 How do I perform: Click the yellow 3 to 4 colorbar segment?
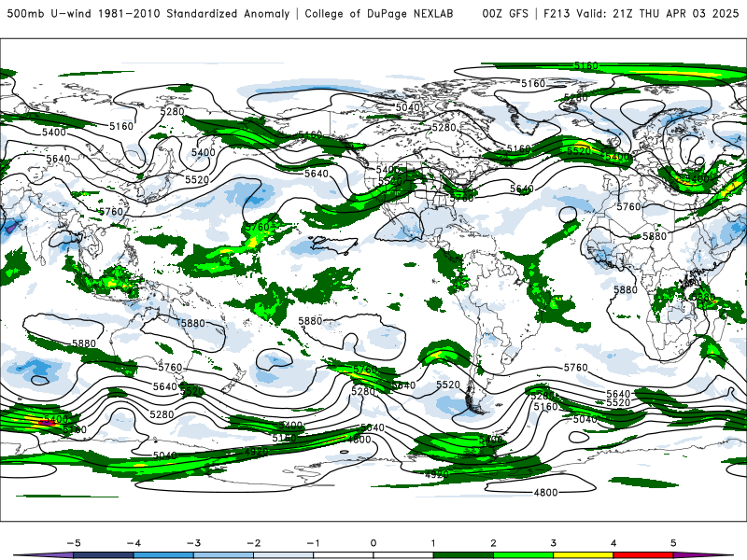click(x=584, y=555)
